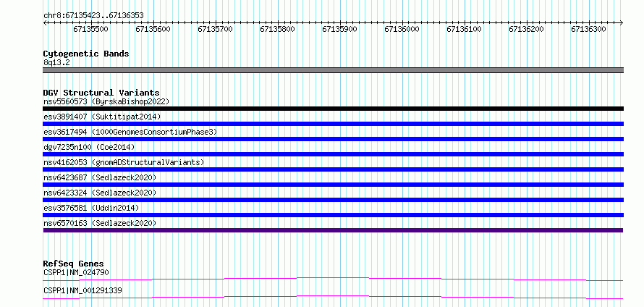Click ruler position 67136300

(588, 29)
